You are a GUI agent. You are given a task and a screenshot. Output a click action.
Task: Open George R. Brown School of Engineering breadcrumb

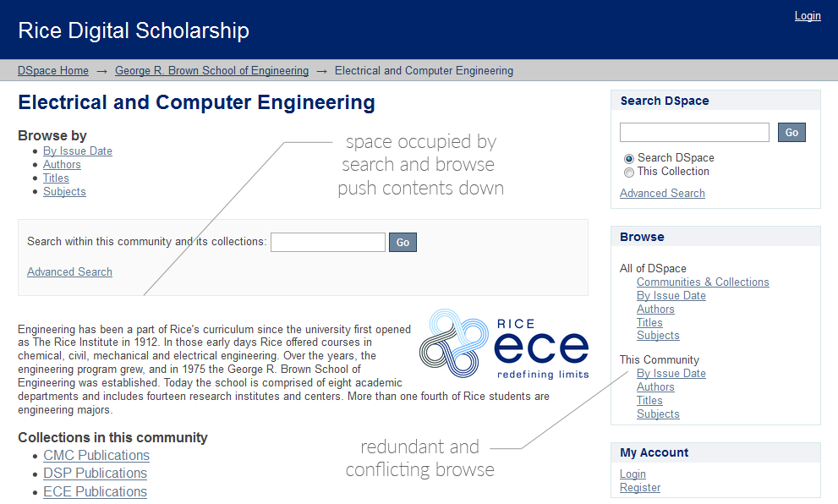click(x=211, y=70)
